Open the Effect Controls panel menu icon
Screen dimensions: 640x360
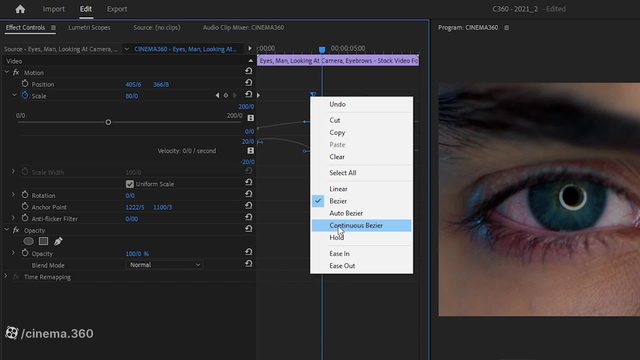(53, 28)
